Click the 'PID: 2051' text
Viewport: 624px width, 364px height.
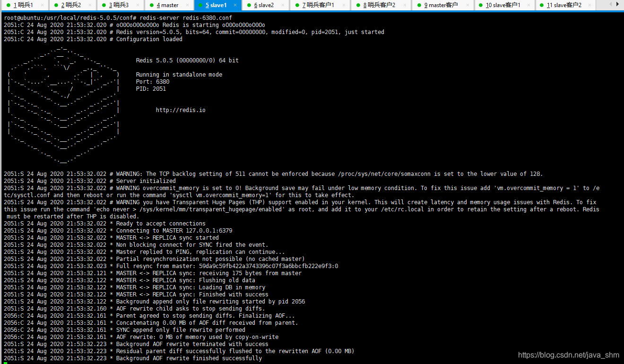coord(151,89)
